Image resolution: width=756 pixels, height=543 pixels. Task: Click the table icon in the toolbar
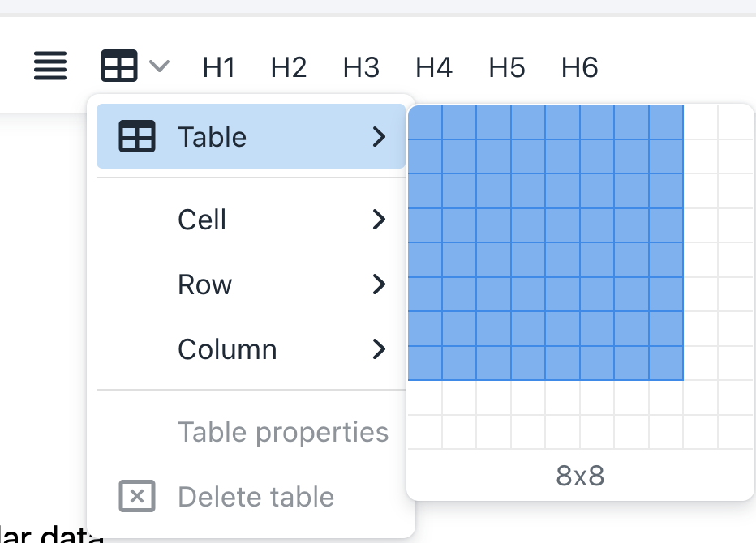(119, 66)
